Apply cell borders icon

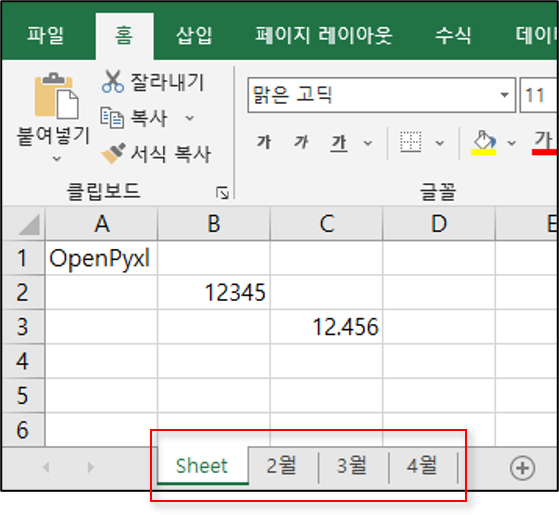[x=411, y=142]
